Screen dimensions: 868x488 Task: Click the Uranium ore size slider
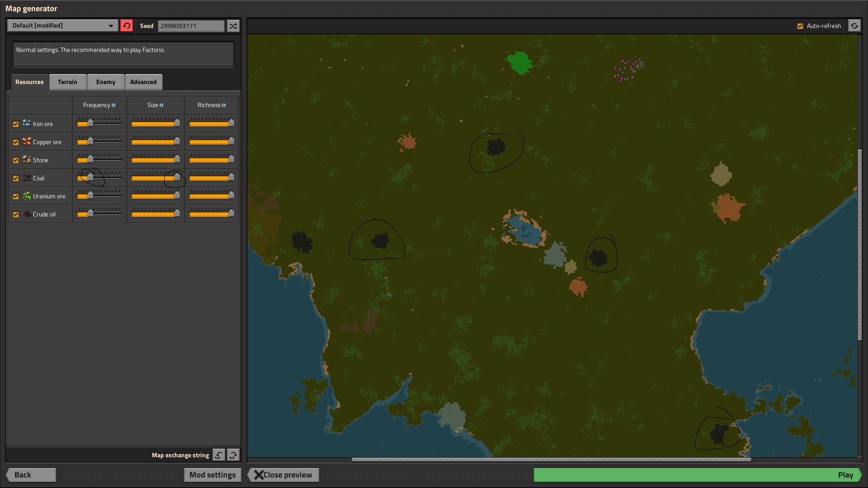point(156,195)
